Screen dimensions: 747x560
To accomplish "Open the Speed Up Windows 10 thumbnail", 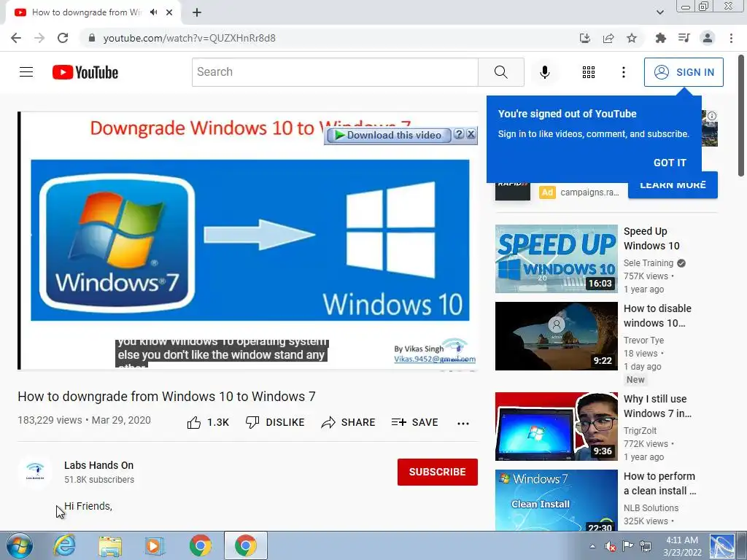I will point(556,259).
